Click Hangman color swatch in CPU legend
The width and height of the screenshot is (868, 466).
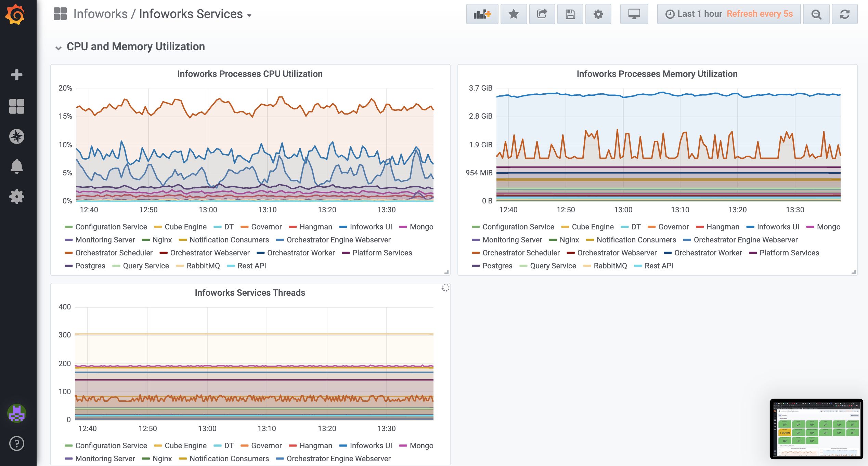pos(293,227)
